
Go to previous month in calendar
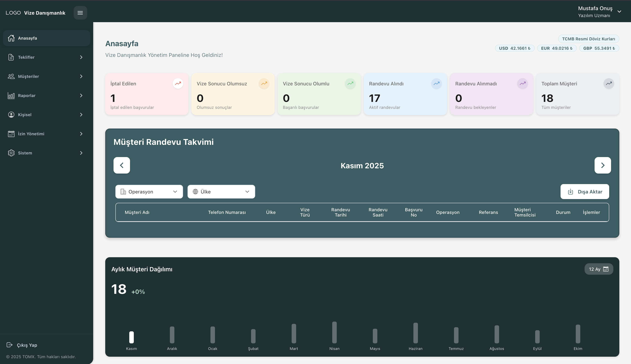pos(122,165)
